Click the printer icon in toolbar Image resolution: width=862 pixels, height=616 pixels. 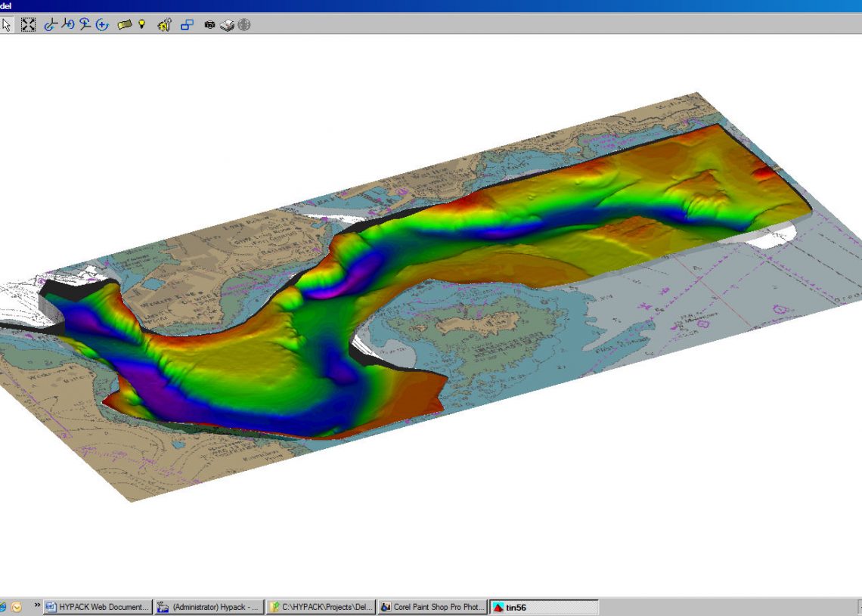[x=227, y=25]
